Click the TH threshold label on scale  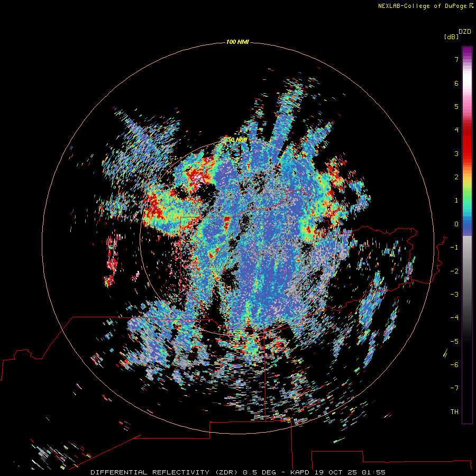click(x=454, y=412)
